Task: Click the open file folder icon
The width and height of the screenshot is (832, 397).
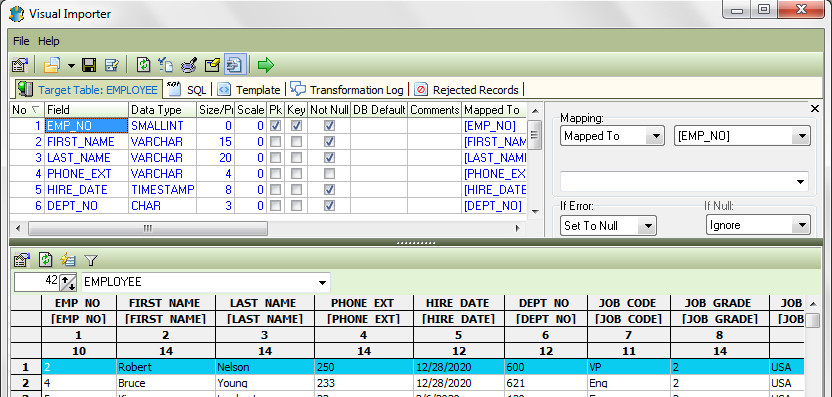Action: click(52, 65)
